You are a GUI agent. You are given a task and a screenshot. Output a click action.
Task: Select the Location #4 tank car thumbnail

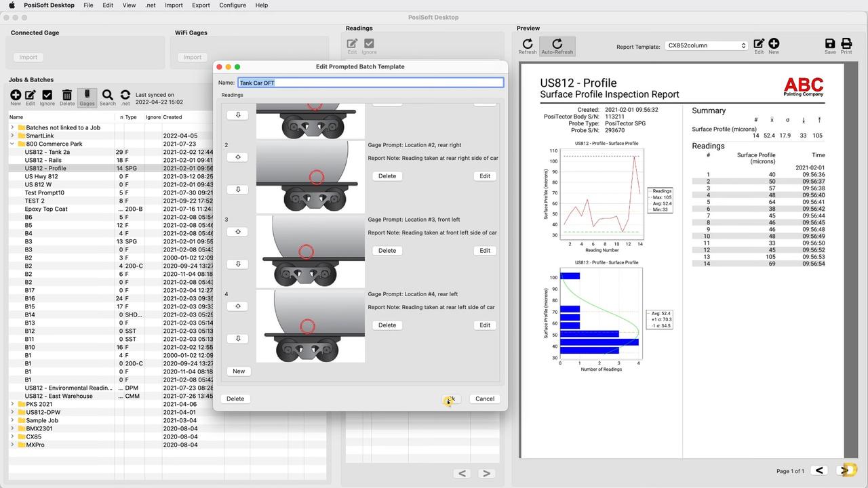tap(311, 326)
